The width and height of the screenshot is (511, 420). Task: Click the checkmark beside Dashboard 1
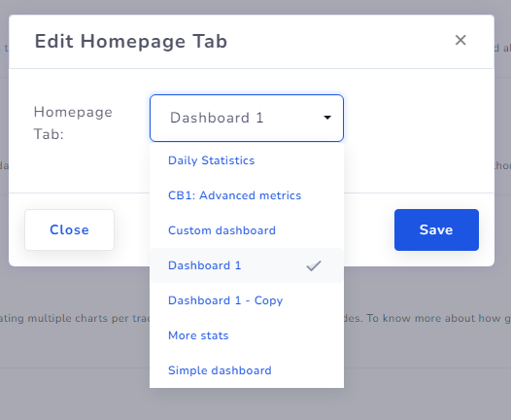pyautogui.click(x=314, y=265)
